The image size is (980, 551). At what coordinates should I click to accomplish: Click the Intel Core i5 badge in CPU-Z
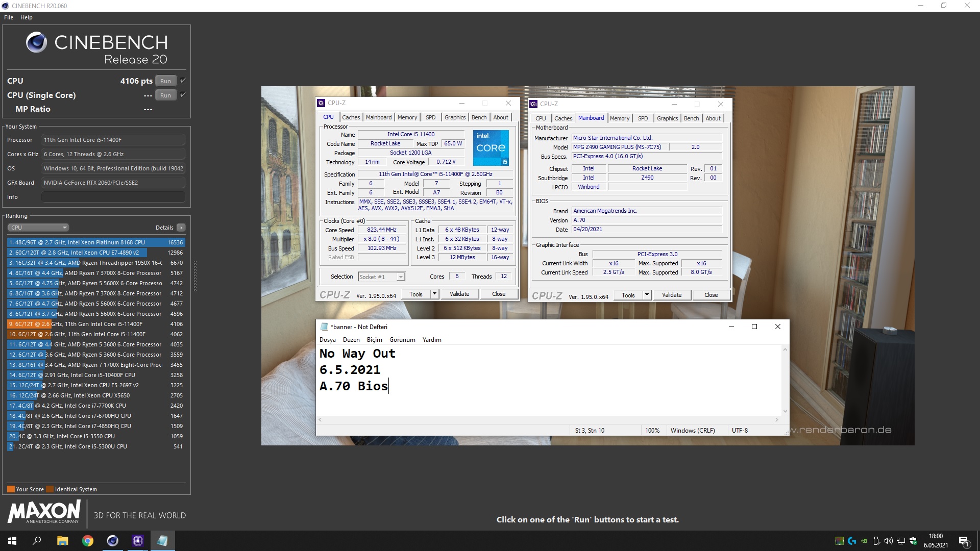tap(491, 148)
